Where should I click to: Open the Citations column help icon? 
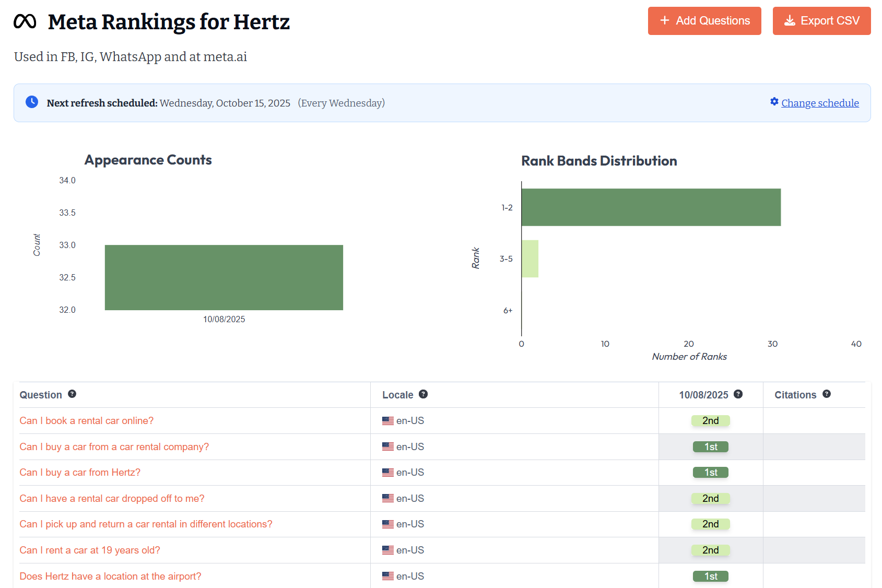pyautogui.click(x=826, y=394)
